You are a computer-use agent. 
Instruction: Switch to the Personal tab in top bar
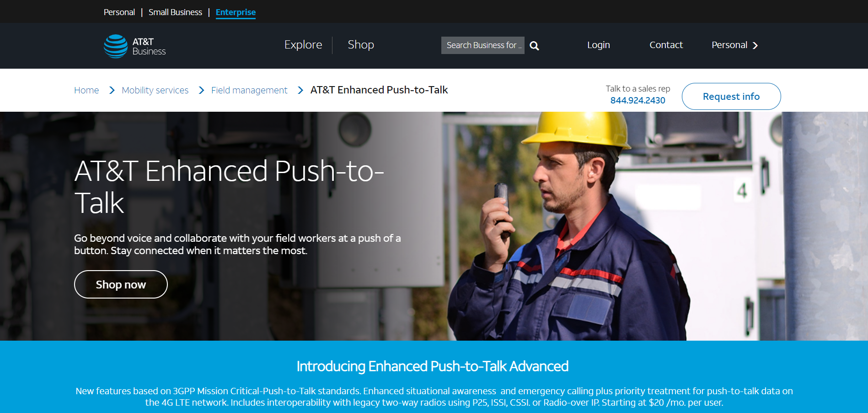(119, 12)
